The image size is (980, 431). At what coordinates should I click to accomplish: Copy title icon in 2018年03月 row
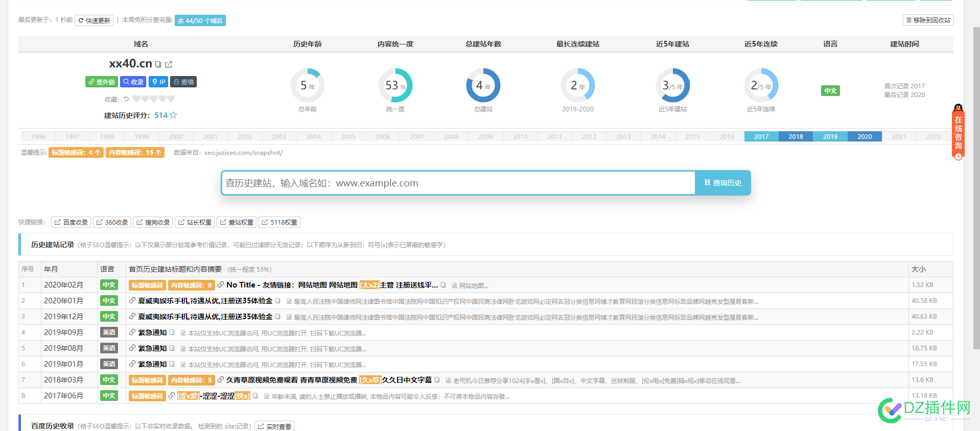click(437, 380)
